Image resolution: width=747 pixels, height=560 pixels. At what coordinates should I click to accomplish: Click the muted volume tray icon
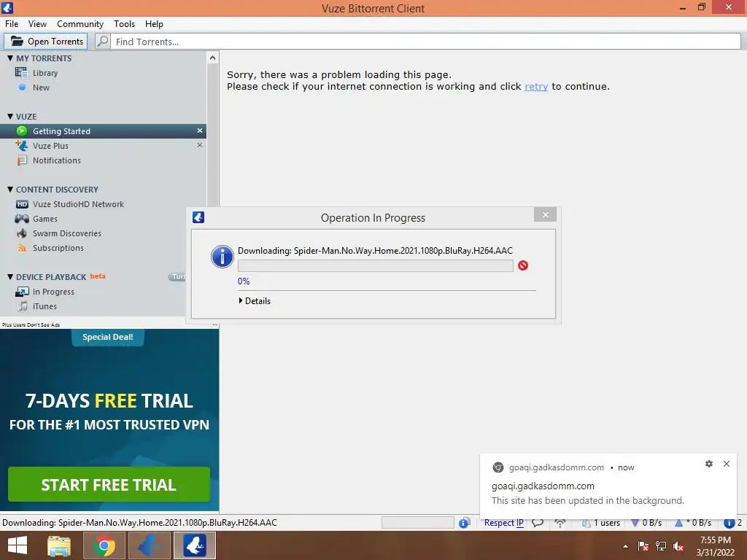[x=678, y=546]
